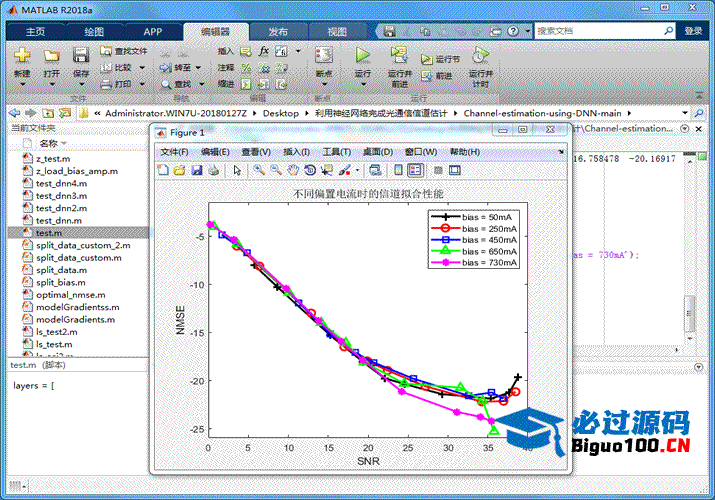Click the 打开 (Open) folder icon in ribbon
The image size is (715, 500).
coord(51,55)
